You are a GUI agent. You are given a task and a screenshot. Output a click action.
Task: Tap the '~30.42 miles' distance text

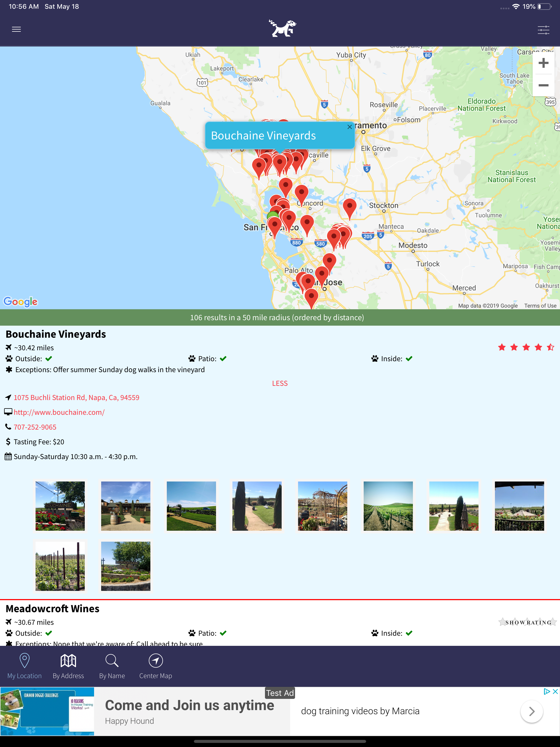[34, 348]
